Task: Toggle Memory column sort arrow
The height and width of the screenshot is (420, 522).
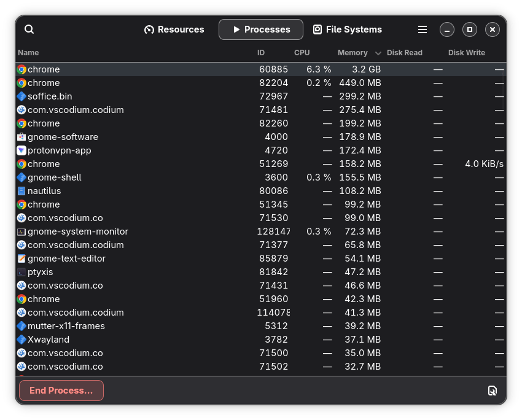Action: pos(378,53)
